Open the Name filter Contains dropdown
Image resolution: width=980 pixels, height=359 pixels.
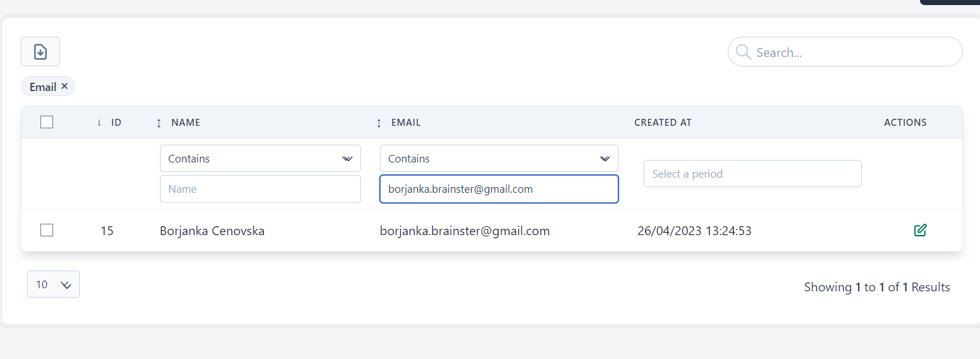coord(260,159)
